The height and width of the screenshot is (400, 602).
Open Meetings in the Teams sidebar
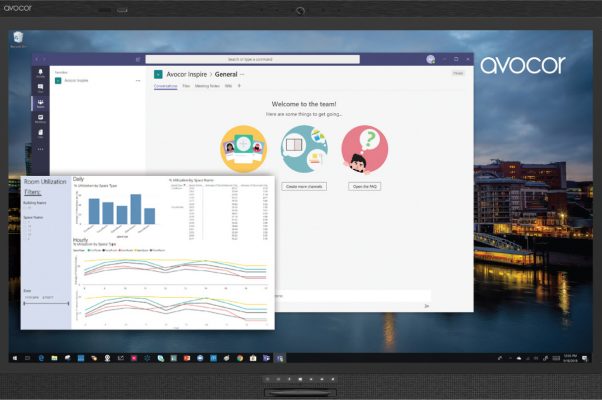(40, 119)
